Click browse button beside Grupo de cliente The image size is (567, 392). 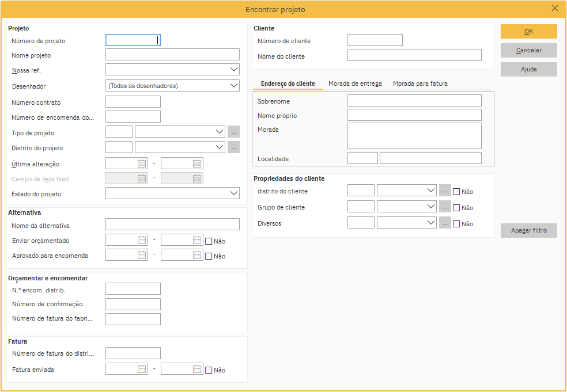pos(445,207)
